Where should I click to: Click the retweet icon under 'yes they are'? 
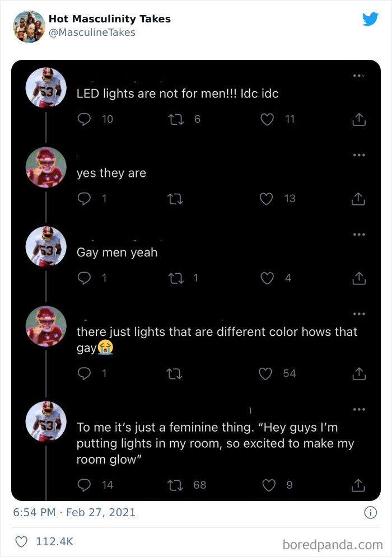click(x=176, y=199)
